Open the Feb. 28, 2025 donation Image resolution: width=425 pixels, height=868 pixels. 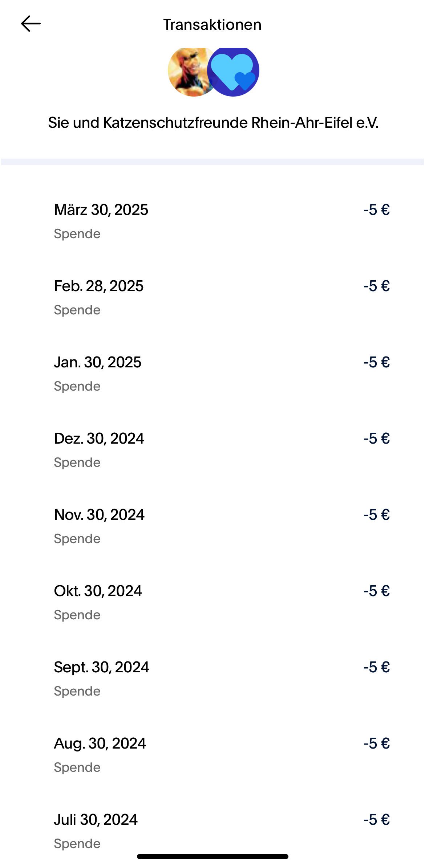click(99, 286)
